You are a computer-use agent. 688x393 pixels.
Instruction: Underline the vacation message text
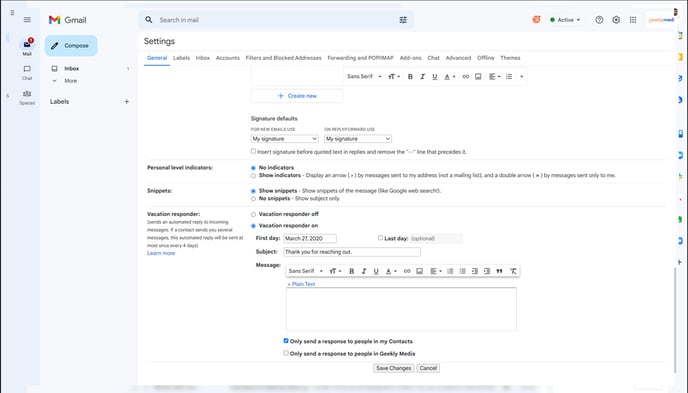coord(376,271)
